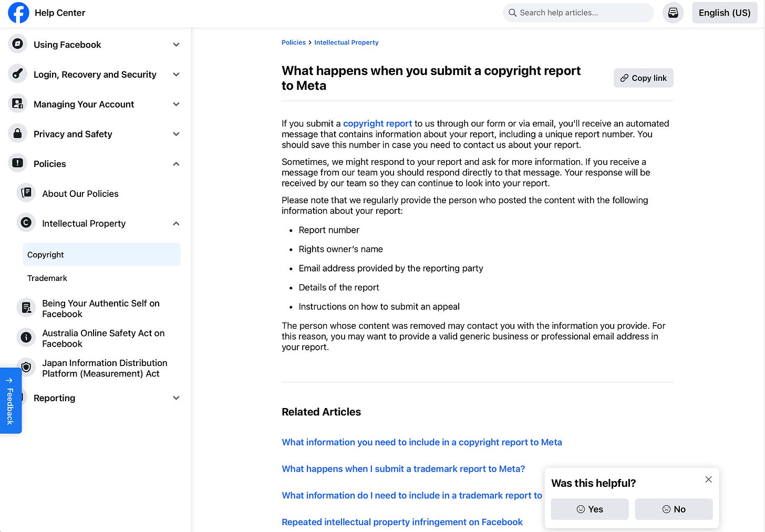Click the Policies exclamation icon

click(18, 163)
